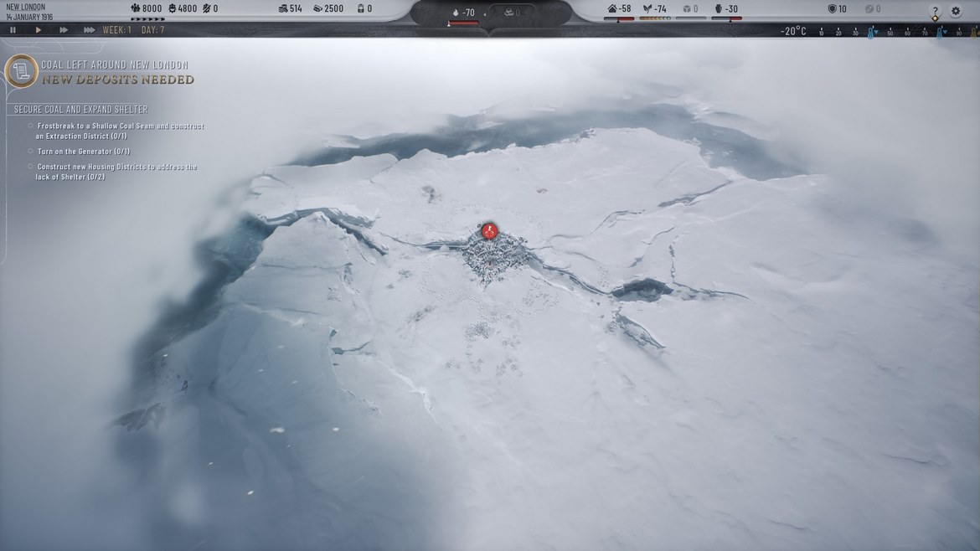Click the 'Day: 7' counter
Viewport: 980px width, 551px height.
tap(153, 29)
